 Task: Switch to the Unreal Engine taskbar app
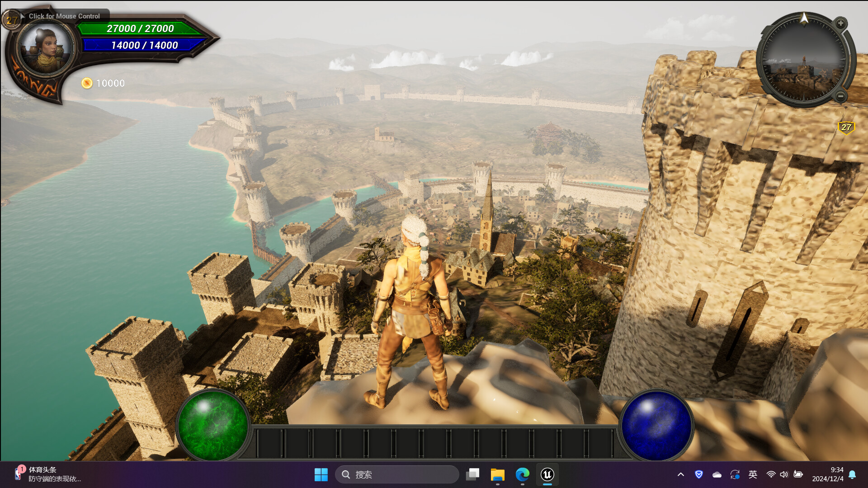coord(547,474)
